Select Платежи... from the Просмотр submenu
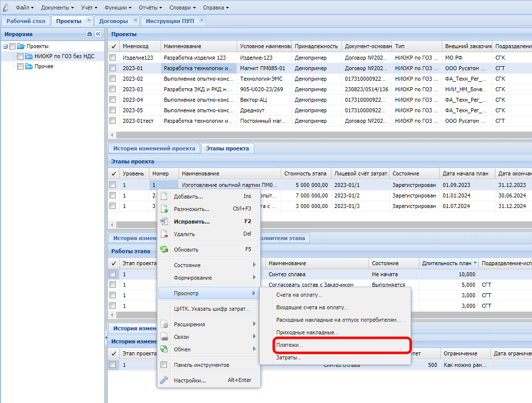Viewport: 532px width, 403px height. coord(290,345)
